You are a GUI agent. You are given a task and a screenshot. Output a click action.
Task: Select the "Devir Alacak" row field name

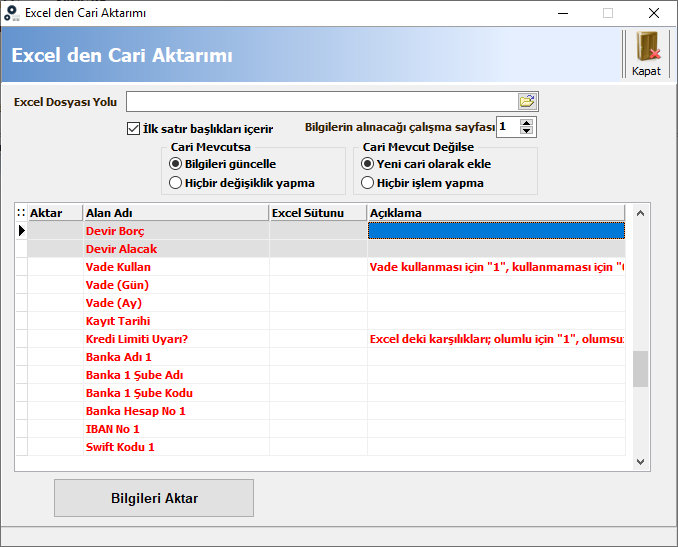click(122, 249)
